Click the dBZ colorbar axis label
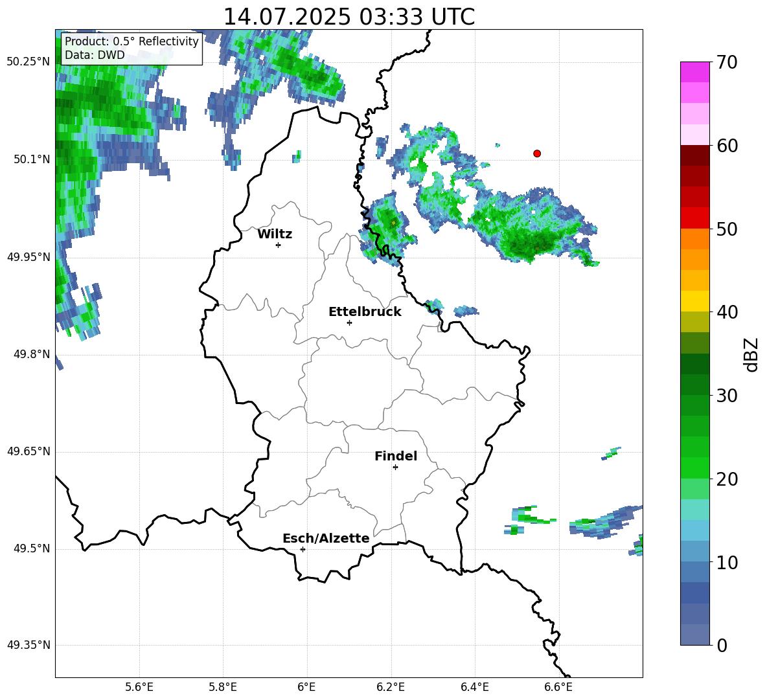This screenshot has width=767, height=700. click(x=751, y=354)
